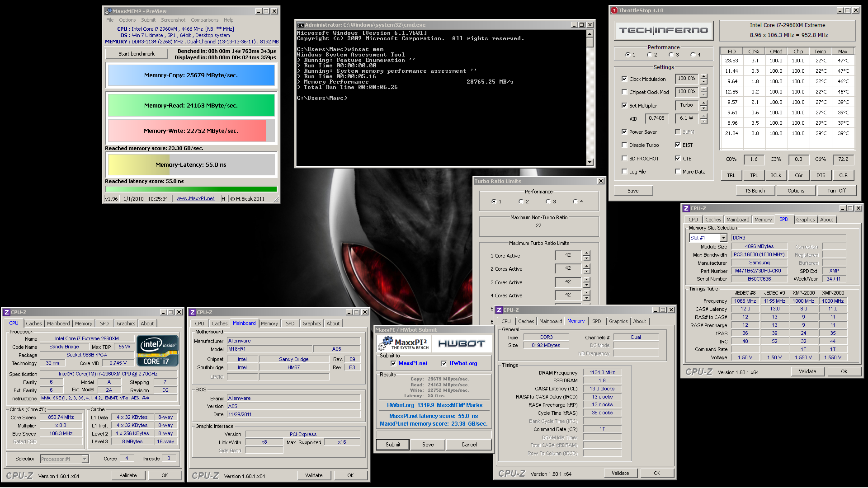
Task: Enable the More Data checkbox
Action: click(678, 172)
